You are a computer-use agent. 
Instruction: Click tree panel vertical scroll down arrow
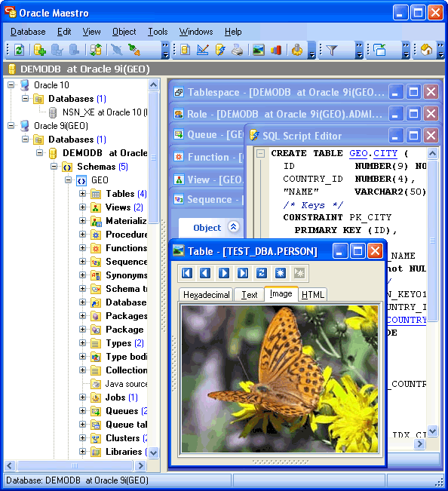point(153,453)
